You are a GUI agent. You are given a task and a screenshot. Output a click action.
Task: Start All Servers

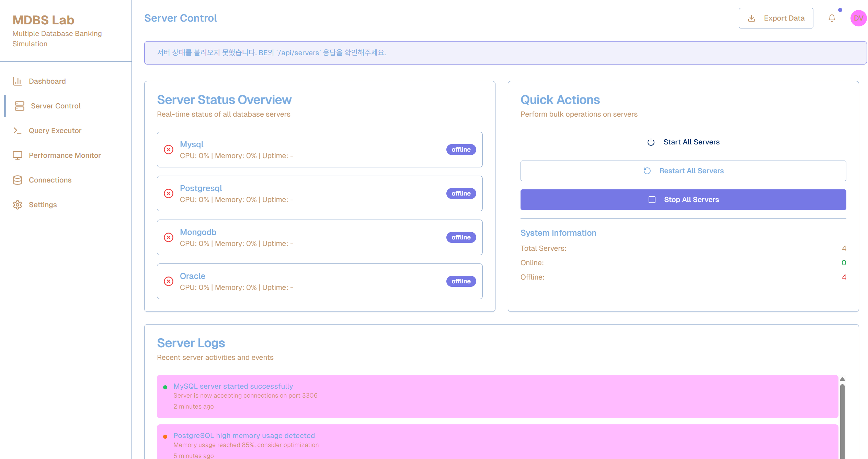point(683,142)
